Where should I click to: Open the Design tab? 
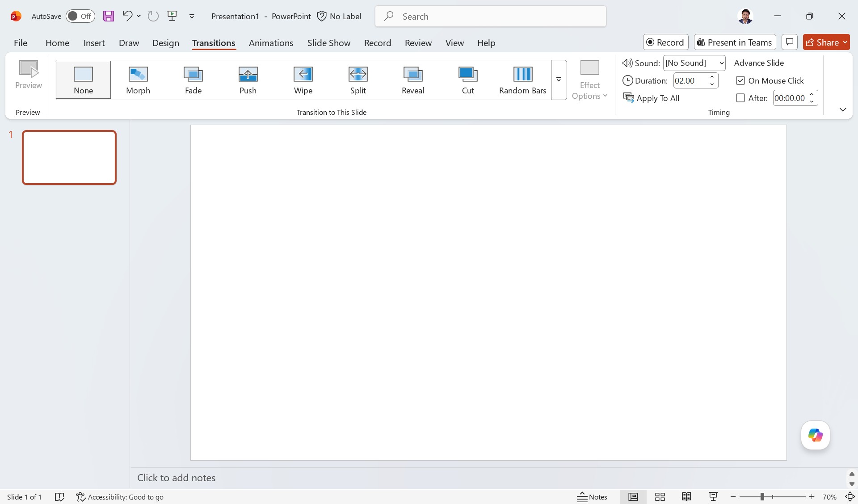[165, 42]
